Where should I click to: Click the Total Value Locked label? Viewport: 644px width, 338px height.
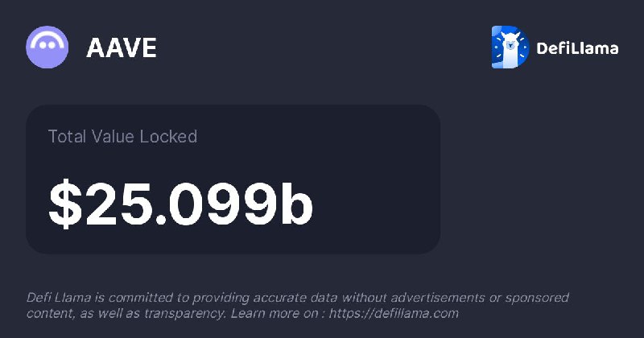[x=123, y=136]
